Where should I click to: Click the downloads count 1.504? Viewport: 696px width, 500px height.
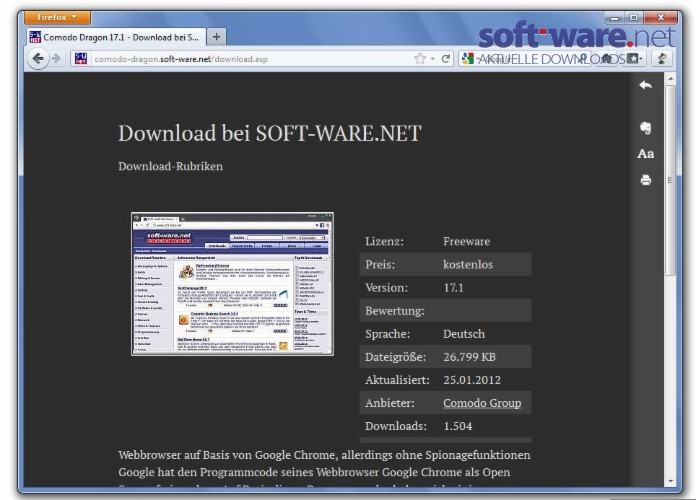click(458, 426)
